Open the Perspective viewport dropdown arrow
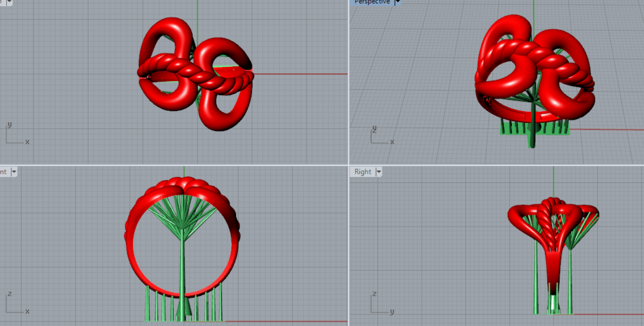Screen dimensions: 644x326 [397, 2]
